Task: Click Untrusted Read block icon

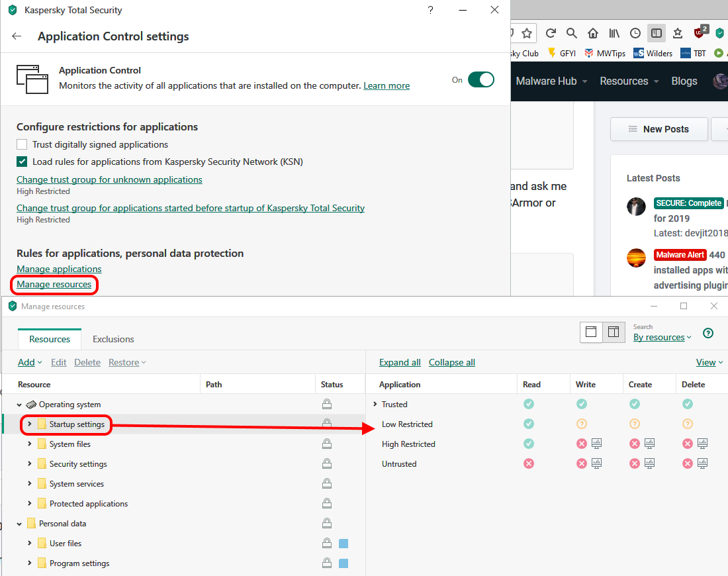Action: tap(529, 463)
